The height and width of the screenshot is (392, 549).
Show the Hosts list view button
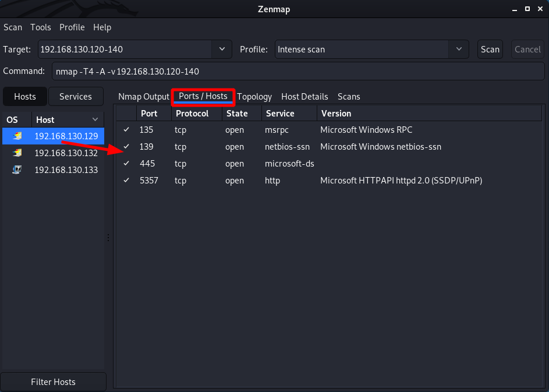click(25, 97)
